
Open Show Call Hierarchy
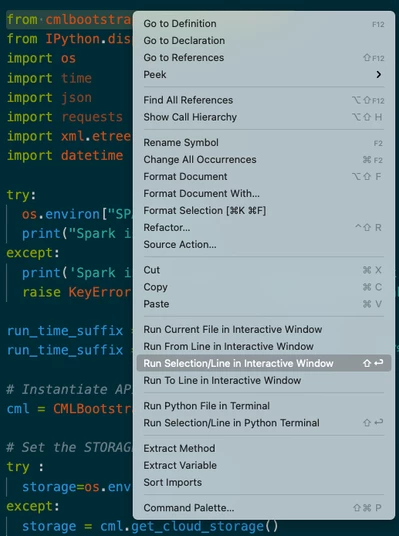[264, 117]
